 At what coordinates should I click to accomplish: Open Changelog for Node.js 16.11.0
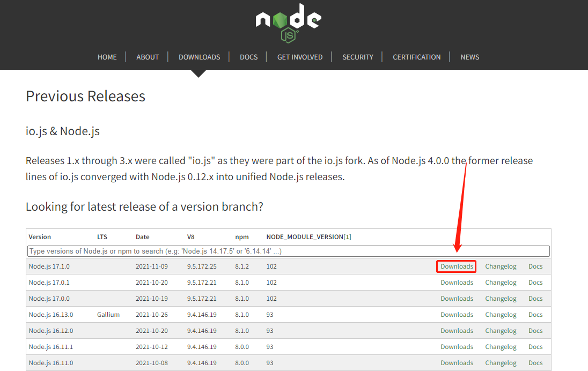tap(501, 363)
